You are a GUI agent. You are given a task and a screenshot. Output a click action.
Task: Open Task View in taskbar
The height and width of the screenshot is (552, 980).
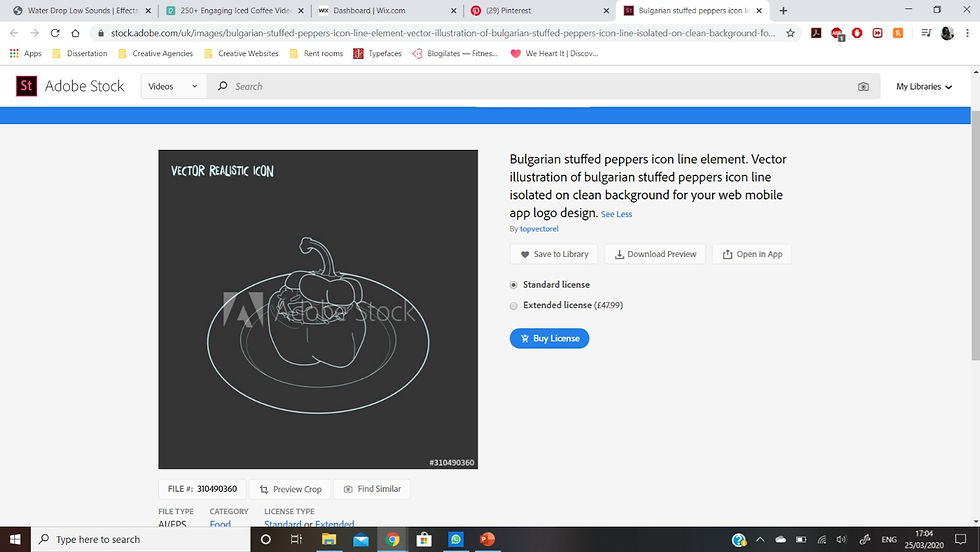296,539
